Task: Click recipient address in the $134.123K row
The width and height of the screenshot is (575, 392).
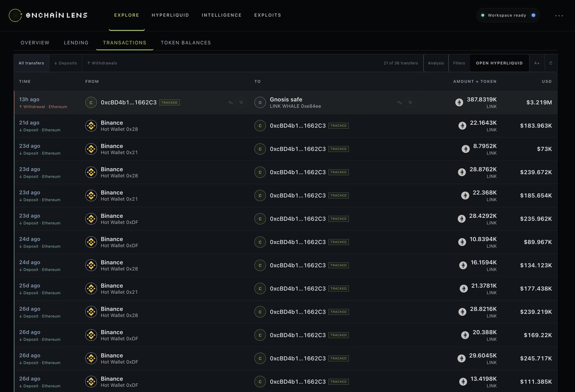Action: pyautogui.click(x=298, y=265)
